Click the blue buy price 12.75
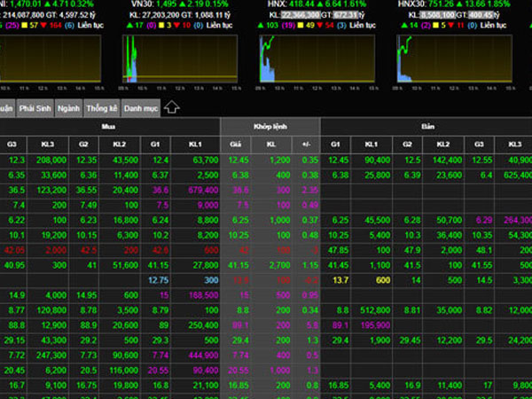 (158, 280)
